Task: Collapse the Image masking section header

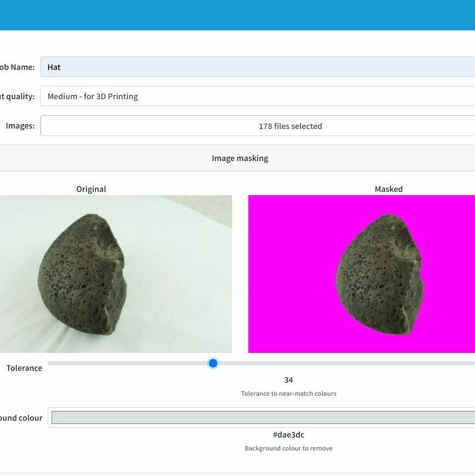Action: pos(240,158)
